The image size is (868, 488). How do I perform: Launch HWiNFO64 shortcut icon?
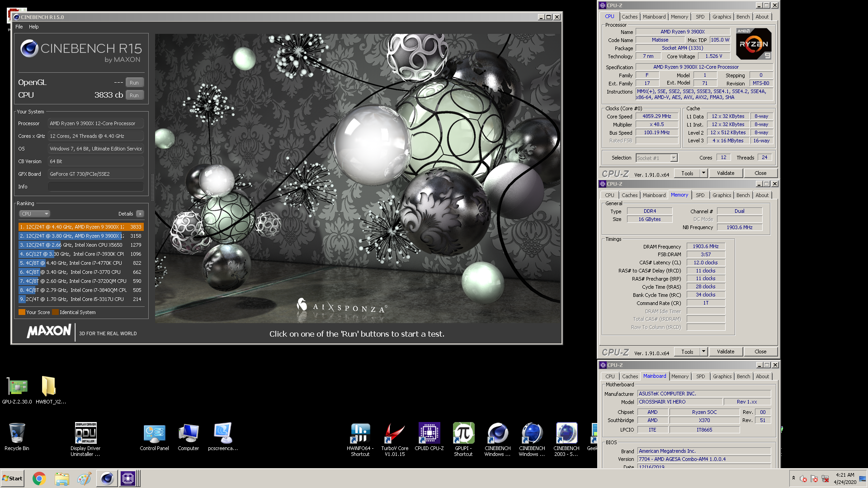360,439
